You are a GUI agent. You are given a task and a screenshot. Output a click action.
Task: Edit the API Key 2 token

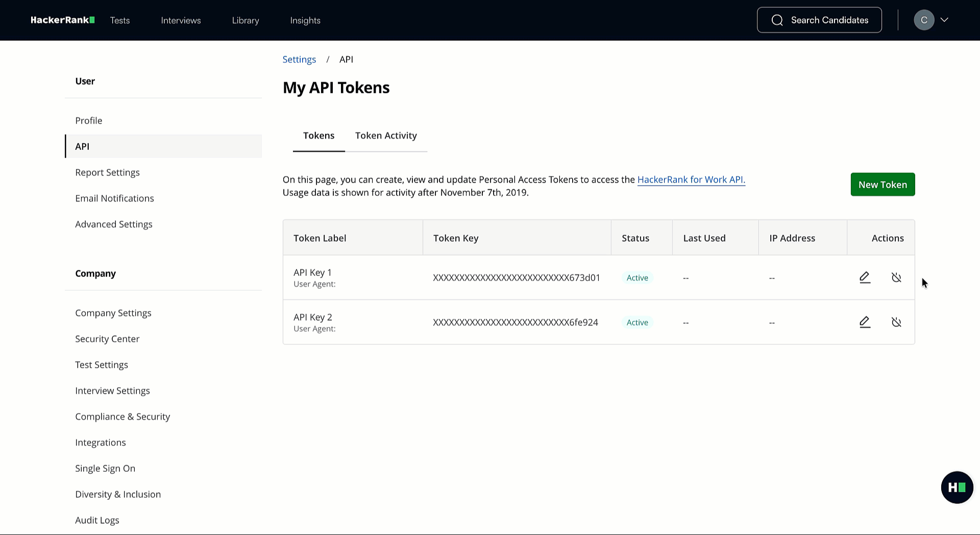coord(865,322)
